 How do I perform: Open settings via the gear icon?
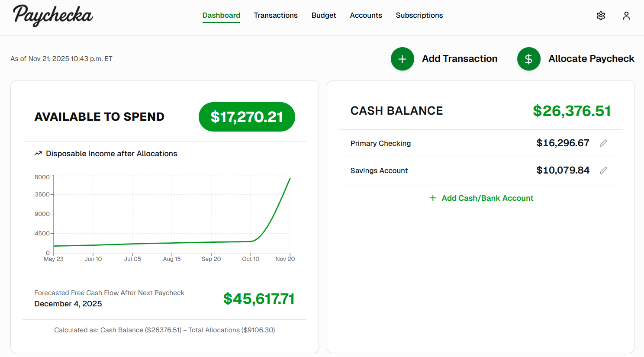pyautogui.click(x=601, y=15)
